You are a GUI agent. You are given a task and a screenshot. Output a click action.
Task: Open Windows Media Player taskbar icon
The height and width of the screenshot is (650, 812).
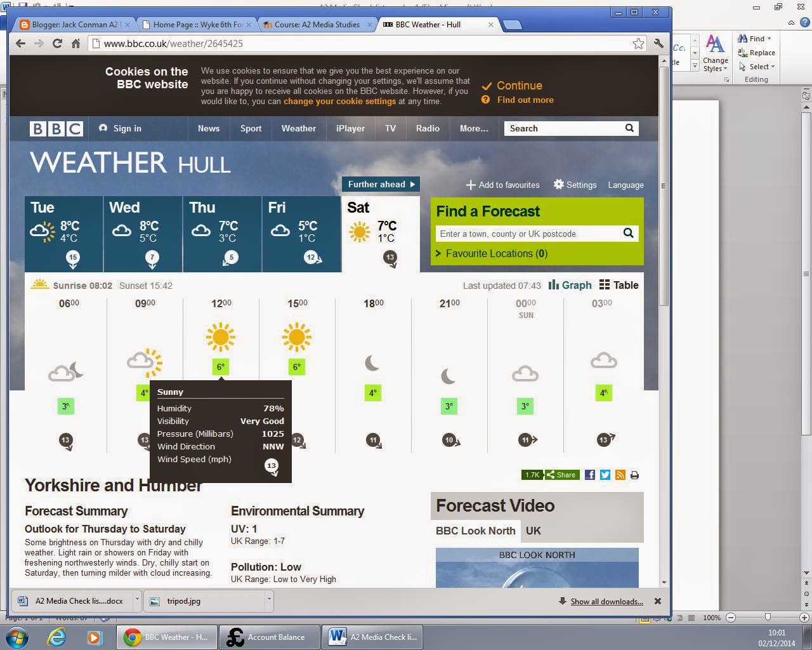(x=94, y=637)
